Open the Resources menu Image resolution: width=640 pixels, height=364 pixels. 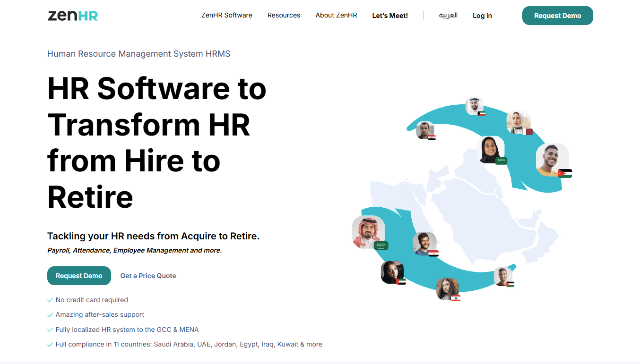coord(284,16)
